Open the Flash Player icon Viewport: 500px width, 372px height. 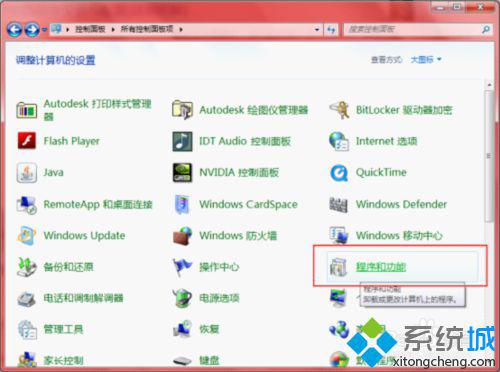click(x=27, y=141)
